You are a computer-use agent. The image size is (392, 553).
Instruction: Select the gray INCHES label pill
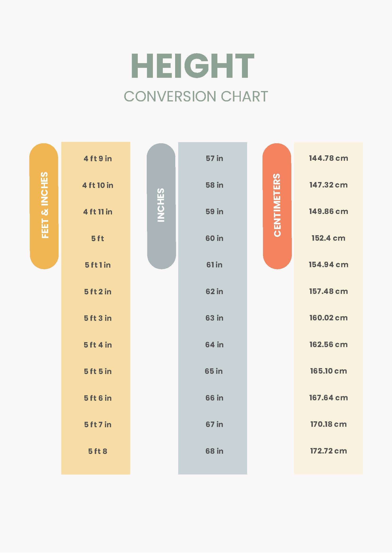(161, 206)
